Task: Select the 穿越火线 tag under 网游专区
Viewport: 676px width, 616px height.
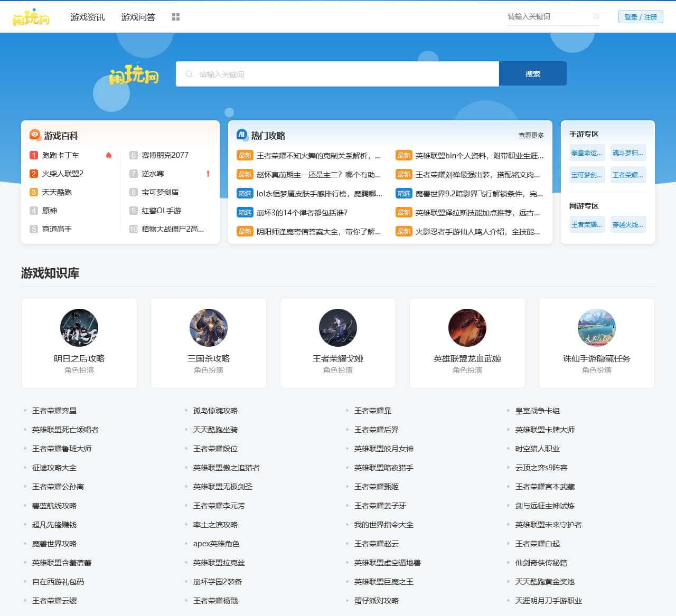Action: pos(628,224)
